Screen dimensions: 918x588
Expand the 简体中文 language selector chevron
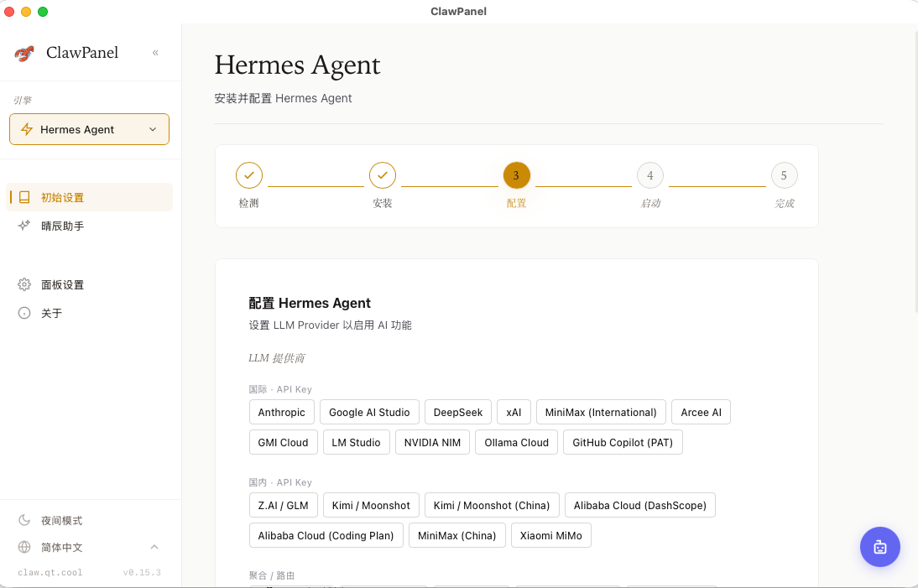tap(154, 547)
